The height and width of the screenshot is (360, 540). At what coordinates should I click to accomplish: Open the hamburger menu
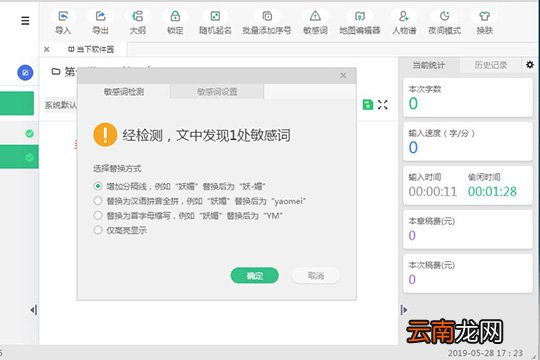pyautogui.click(x=25, y=21)
